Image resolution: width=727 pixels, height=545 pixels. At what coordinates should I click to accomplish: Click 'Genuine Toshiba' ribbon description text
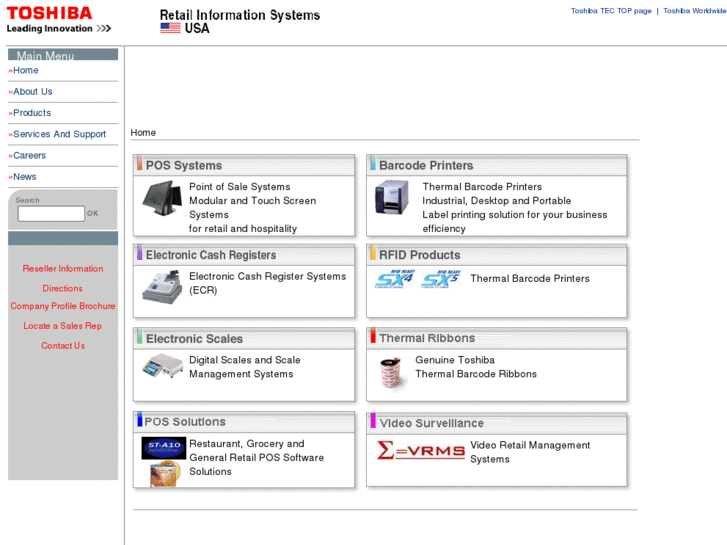(455, 360)
